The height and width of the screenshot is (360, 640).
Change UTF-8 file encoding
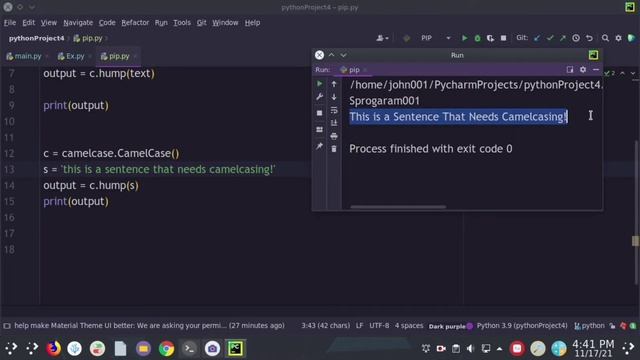(x=379, y=325)
